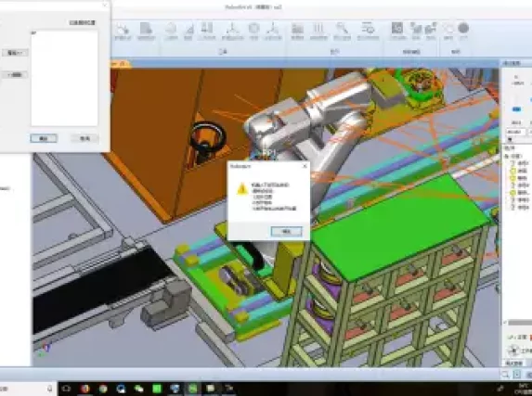Select the three-axis coordinate frame ribbon icon
The height and width of the screenshot is (396, 532).
(x=232, y=28)
